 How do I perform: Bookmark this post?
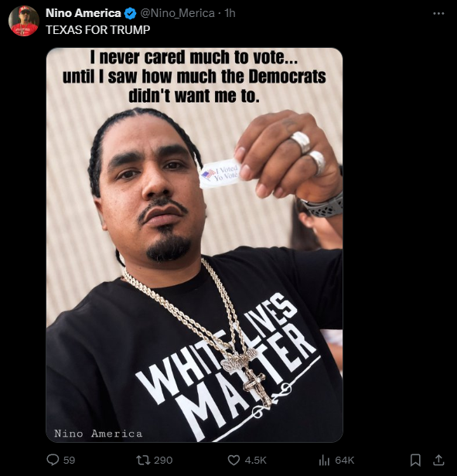coord(415,460)
